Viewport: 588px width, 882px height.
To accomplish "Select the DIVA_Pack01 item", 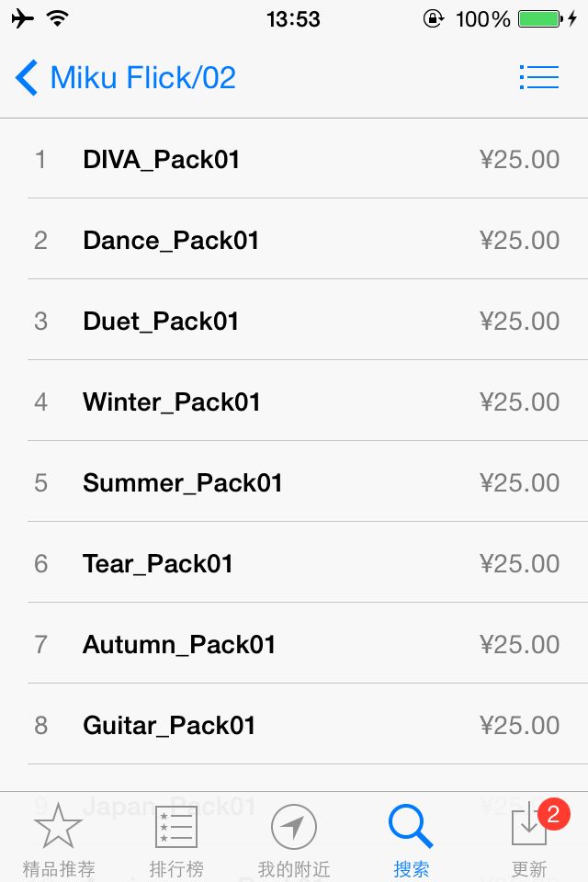I will (x=162, y=160).
